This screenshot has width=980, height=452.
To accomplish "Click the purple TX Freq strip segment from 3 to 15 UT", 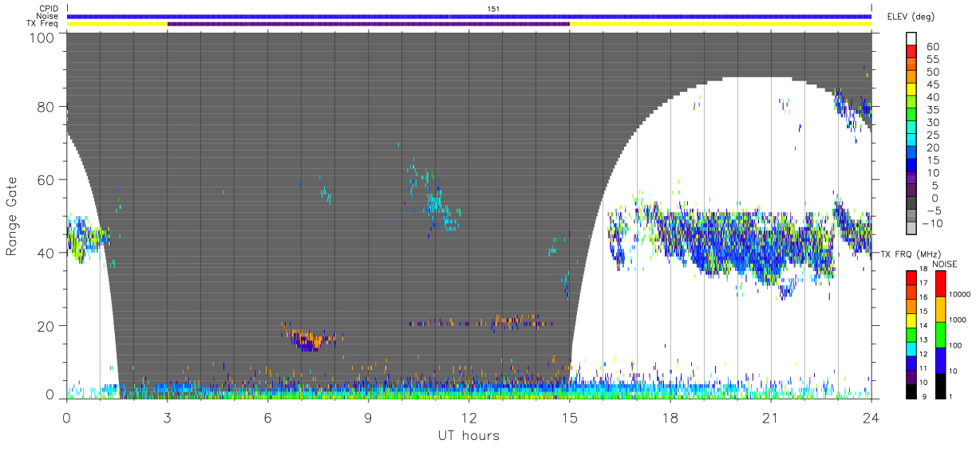I will pos(369,24).
